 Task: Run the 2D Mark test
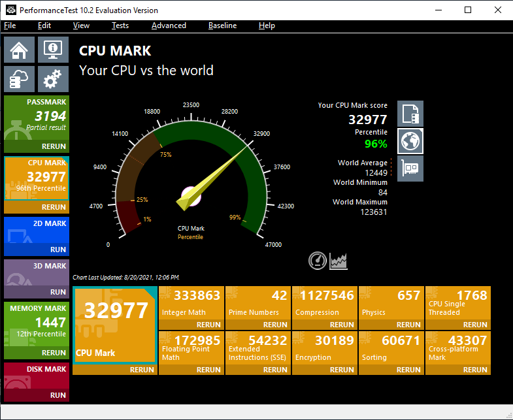pos(37,250)
